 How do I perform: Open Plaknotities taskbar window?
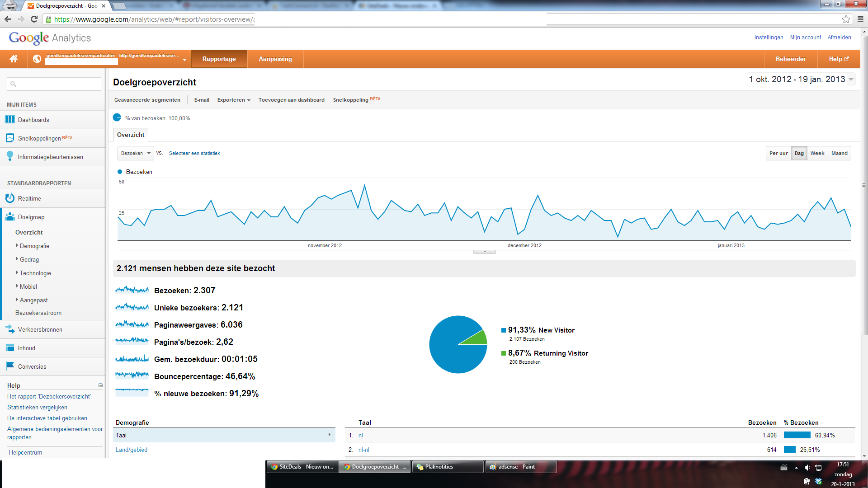point(448,467)
